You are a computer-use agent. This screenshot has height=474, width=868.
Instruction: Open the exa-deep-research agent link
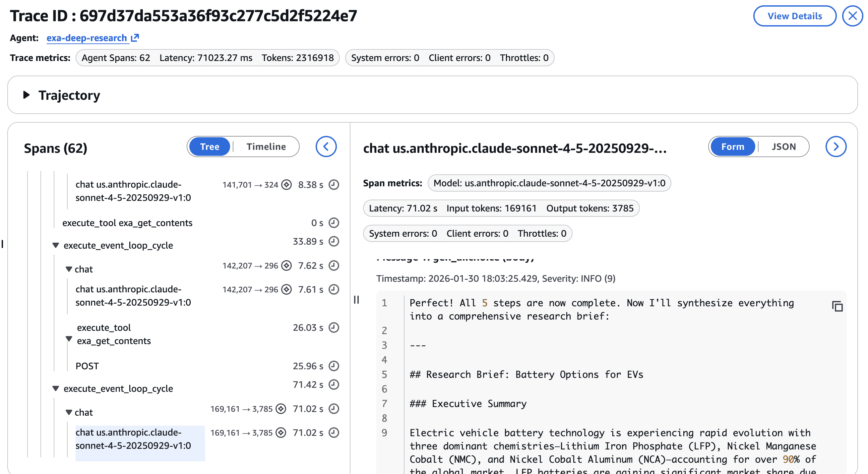coord(87,38)
